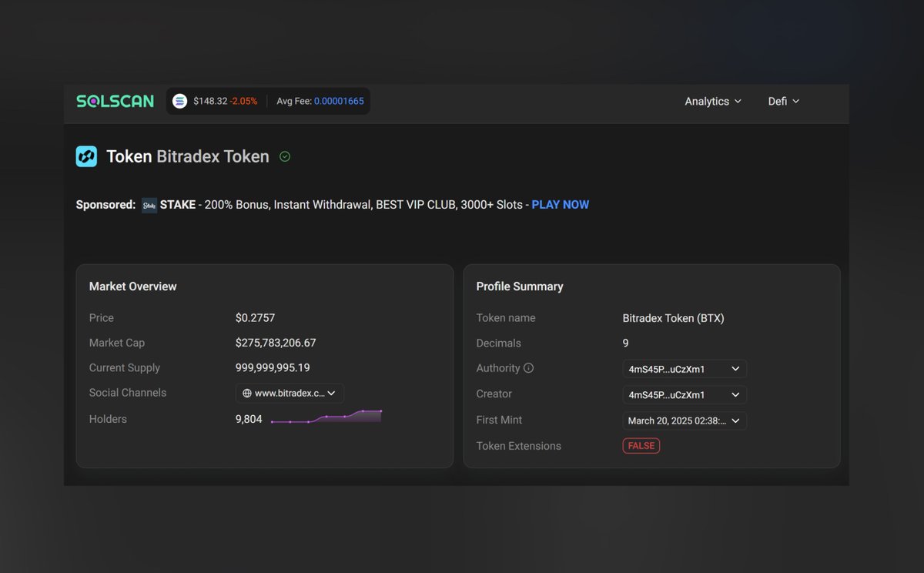The width and height of the screenshot is (924, 573).
Task: Open the Defi menu
Action: (784, 102)
